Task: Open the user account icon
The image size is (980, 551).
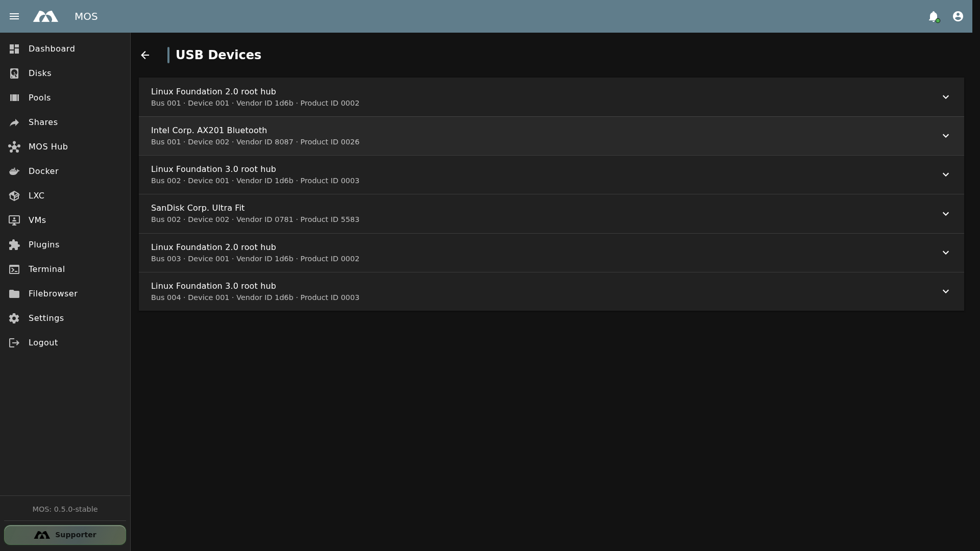Action: (958, 16)
